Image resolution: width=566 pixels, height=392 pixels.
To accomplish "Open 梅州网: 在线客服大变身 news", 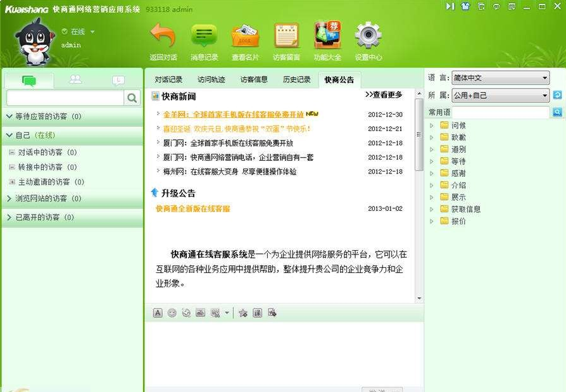I will (230, 172).
